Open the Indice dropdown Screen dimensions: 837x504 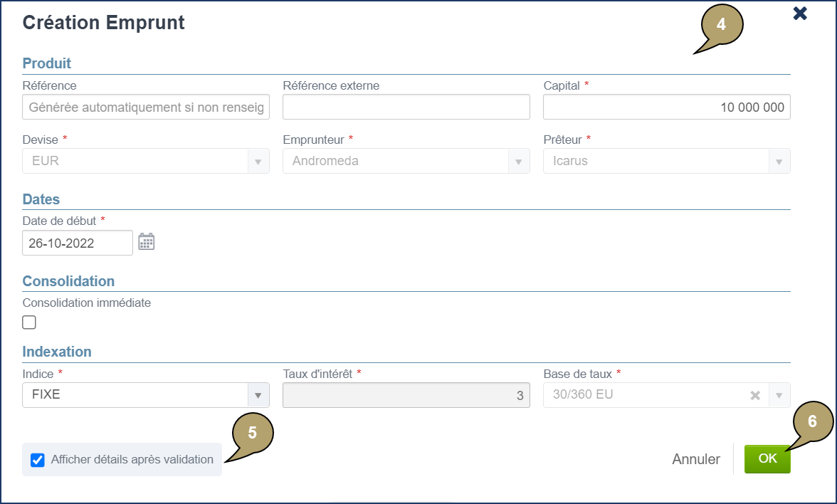pos(258,395)
